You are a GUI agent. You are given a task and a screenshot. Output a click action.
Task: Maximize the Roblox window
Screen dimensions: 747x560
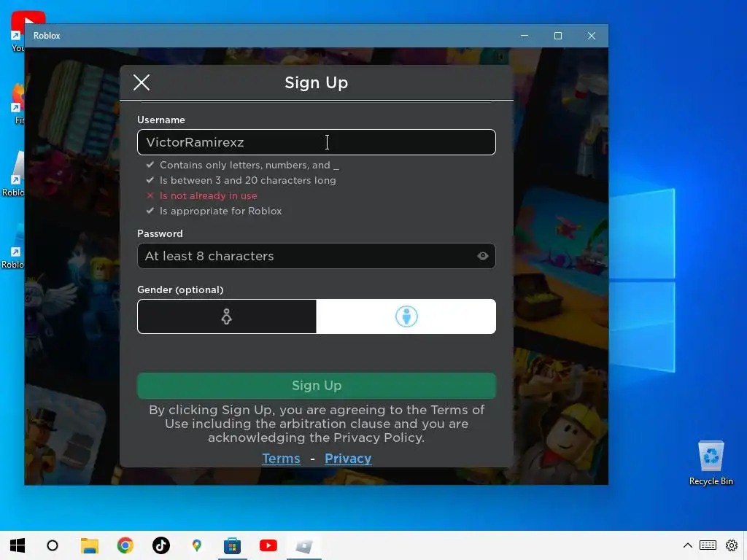point(558,36)
